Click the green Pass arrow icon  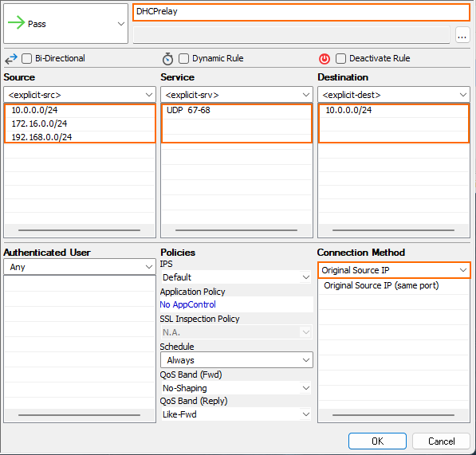click(x=16, y=23)
